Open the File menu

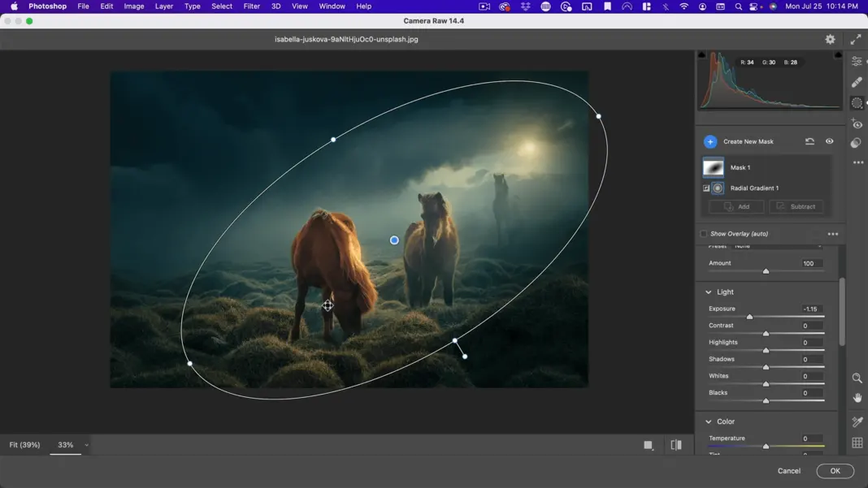click(83, 6)
